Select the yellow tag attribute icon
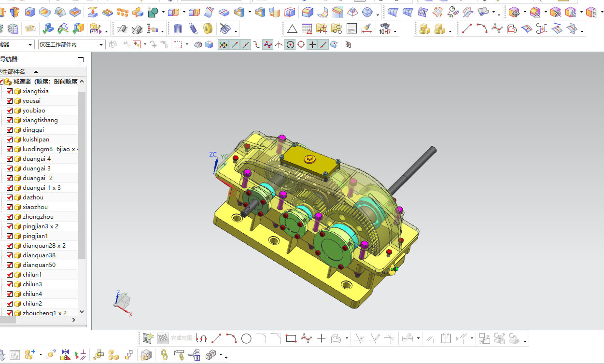Screen dimensions: 604x364 click(x=30, y=29)
